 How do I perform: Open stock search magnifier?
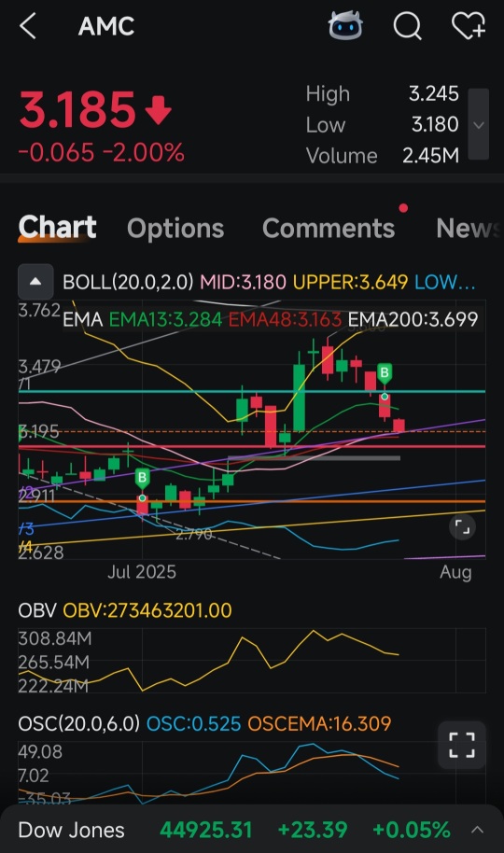coord(408,25)
